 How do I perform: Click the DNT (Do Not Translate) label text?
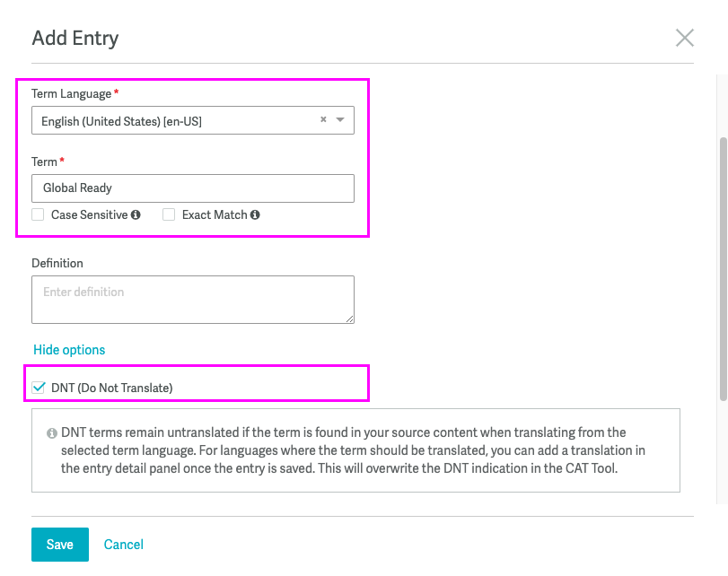pyautogui.click(x=111, y=388)
